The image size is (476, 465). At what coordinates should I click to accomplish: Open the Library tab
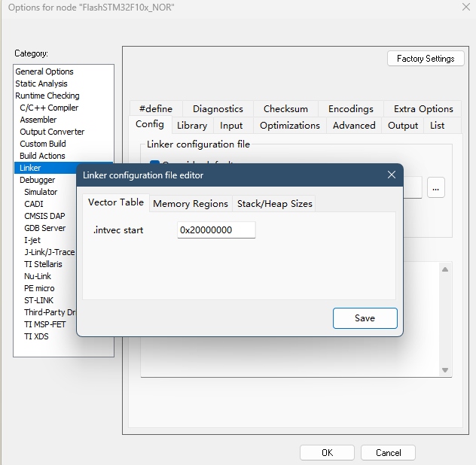(x=192, y=126)
